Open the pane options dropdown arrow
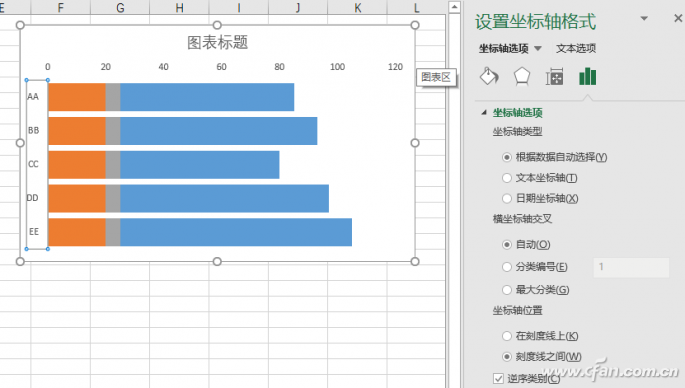This screenshot has height=388, width=685. coord(644,18)
